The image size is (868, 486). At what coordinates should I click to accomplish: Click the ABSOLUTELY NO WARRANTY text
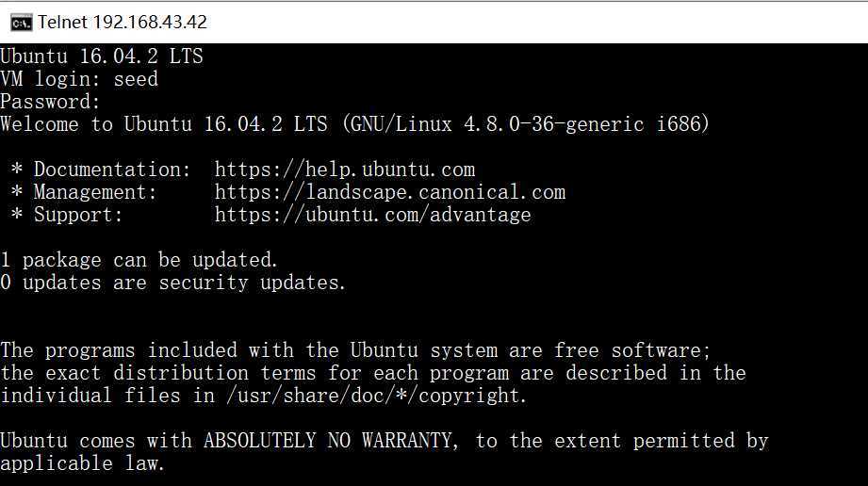[x=331, y=441]
